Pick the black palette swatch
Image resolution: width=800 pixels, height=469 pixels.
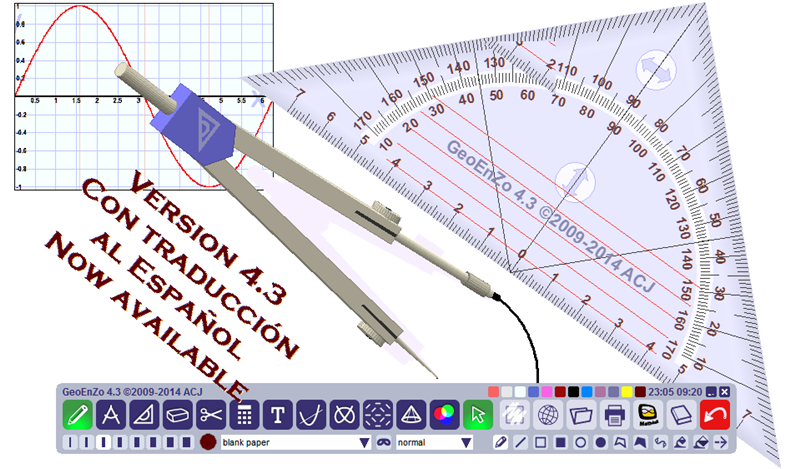point(573,392)
